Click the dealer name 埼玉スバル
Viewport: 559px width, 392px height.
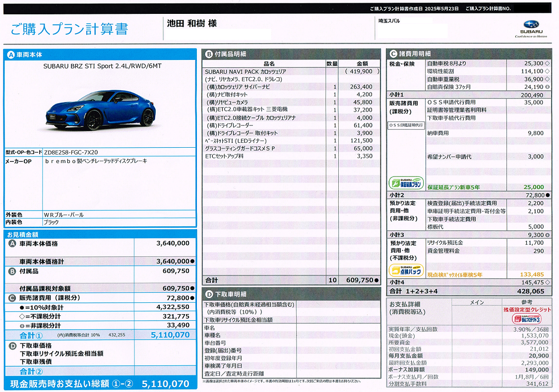(389, 21)
